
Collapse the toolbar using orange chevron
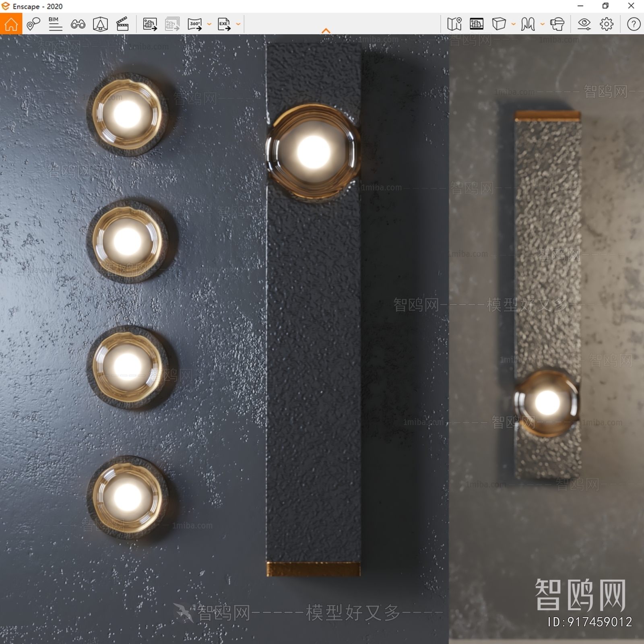(x=326, y=31)
